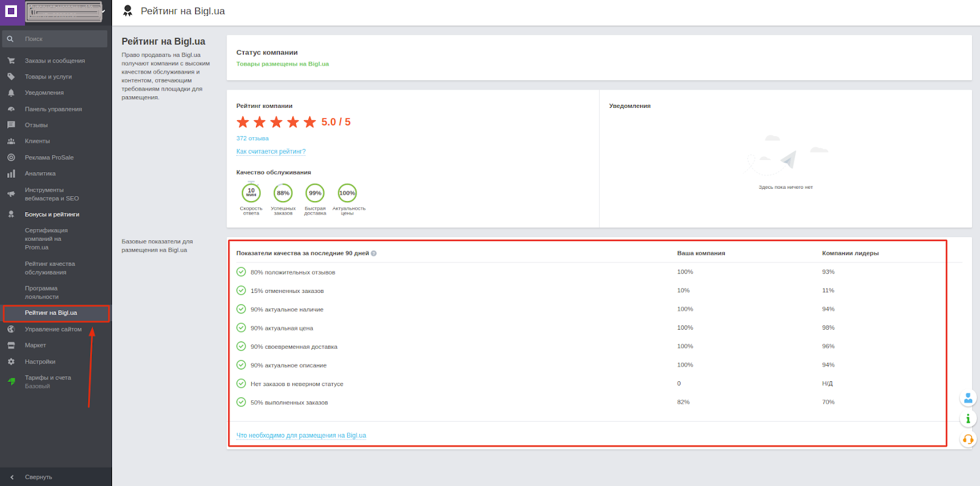Click the 100% price relevance indicator

point(347,193)
